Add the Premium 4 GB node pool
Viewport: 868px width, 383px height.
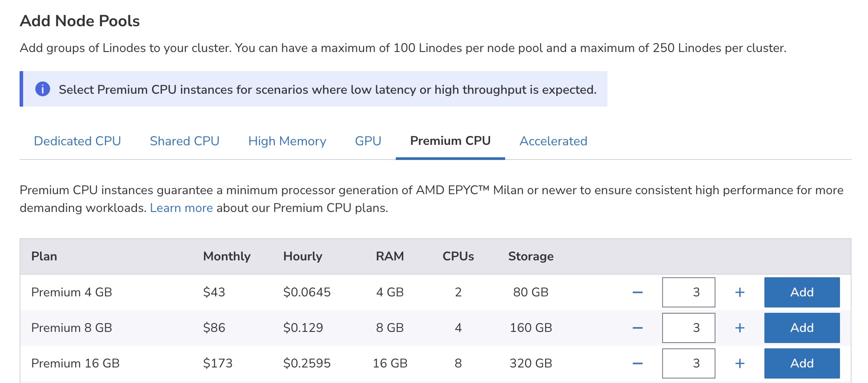[802, 292]
